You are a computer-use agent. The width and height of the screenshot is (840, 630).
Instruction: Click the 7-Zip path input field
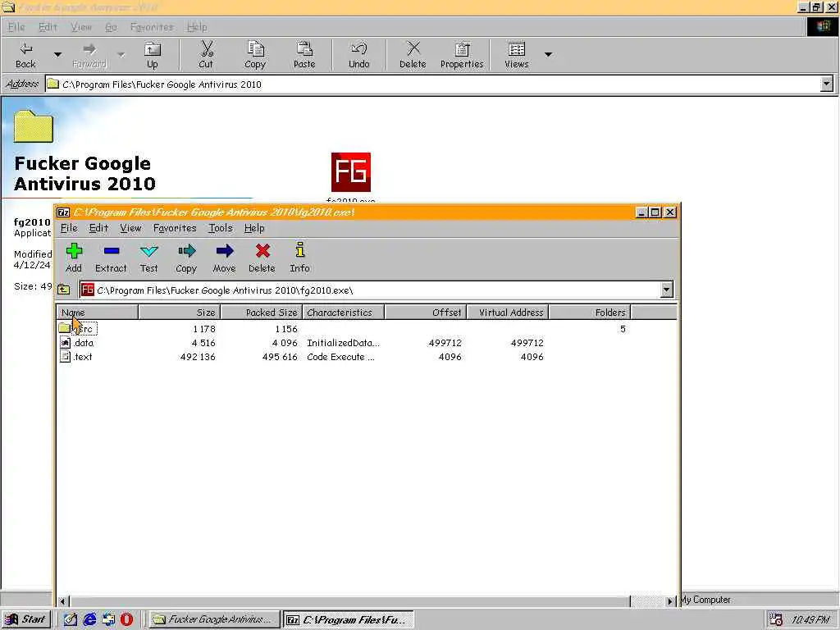tap(370, 290)
